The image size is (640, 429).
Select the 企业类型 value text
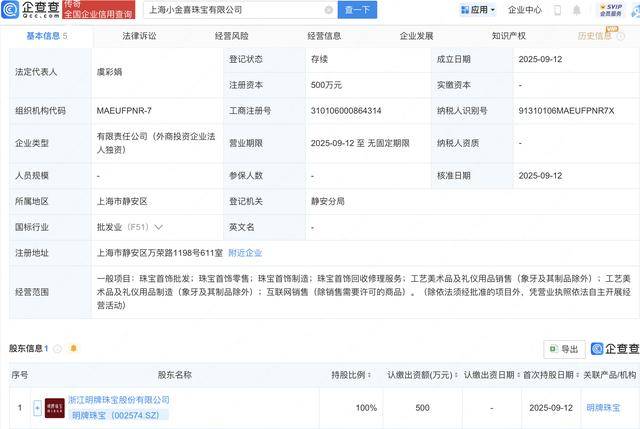[x=156, y=143]
